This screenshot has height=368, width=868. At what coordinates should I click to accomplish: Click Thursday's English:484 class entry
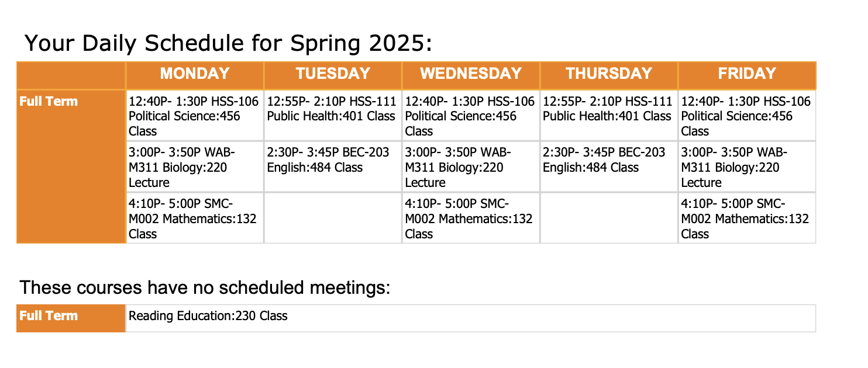point(604,160)
